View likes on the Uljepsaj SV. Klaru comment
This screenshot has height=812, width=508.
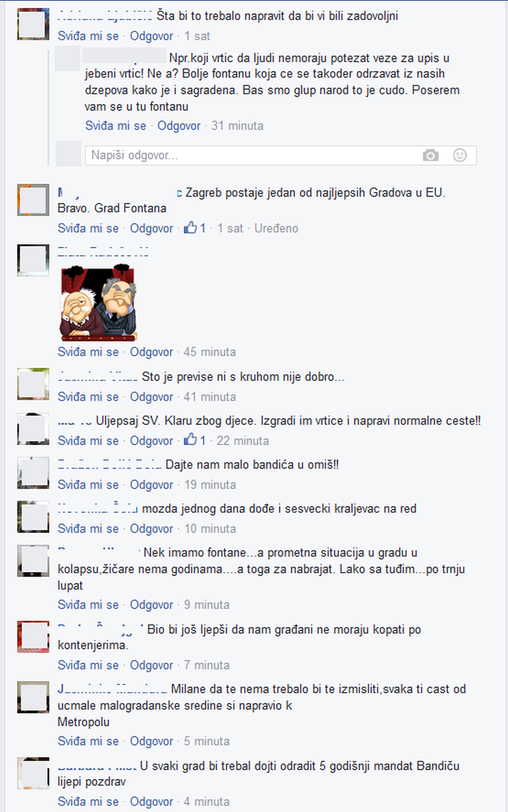(195, 441)
